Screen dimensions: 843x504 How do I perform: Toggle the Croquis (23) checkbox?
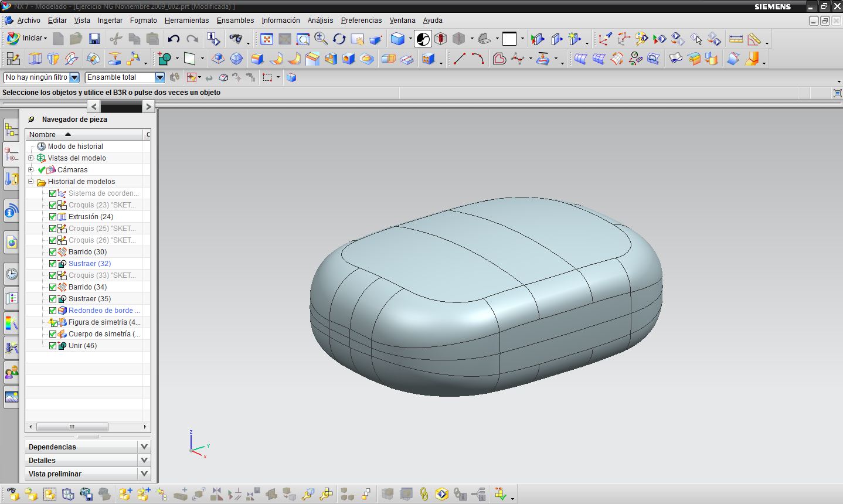point(53,205)
